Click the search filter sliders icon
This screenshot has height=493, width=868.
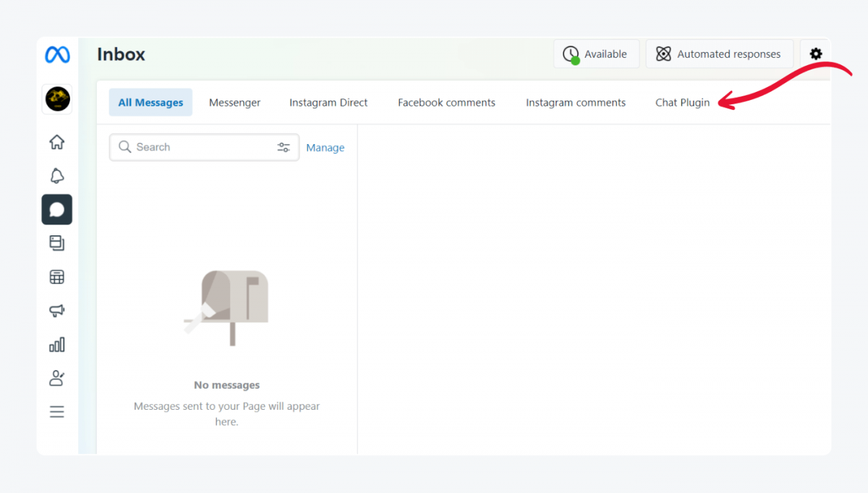pos(284,147)
